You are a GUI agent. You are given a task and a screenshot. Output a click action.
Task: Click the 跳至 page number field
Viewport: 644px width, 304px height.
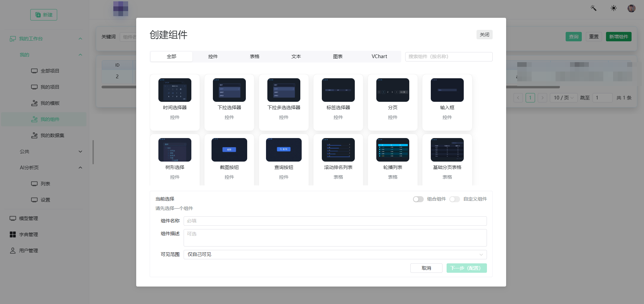tap(602, 98)
